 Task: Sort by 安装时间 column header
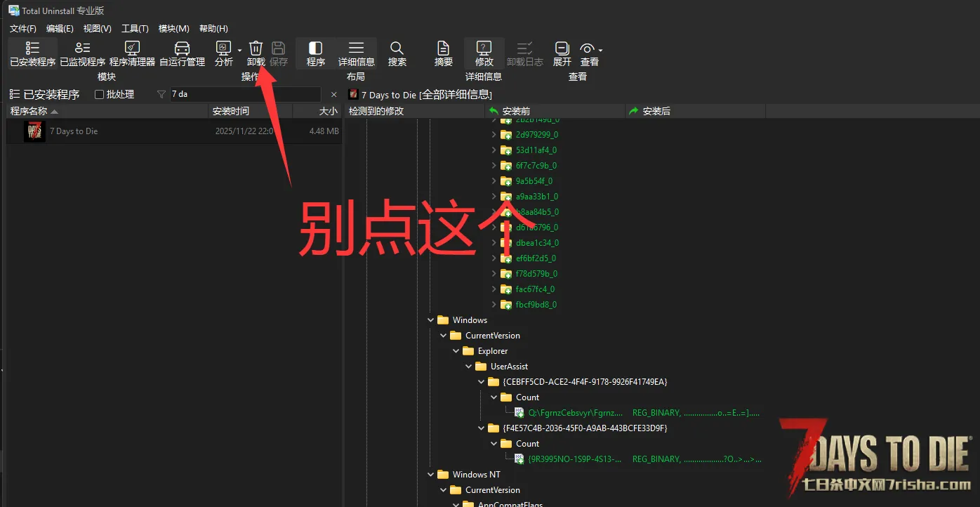click(230, 111)
